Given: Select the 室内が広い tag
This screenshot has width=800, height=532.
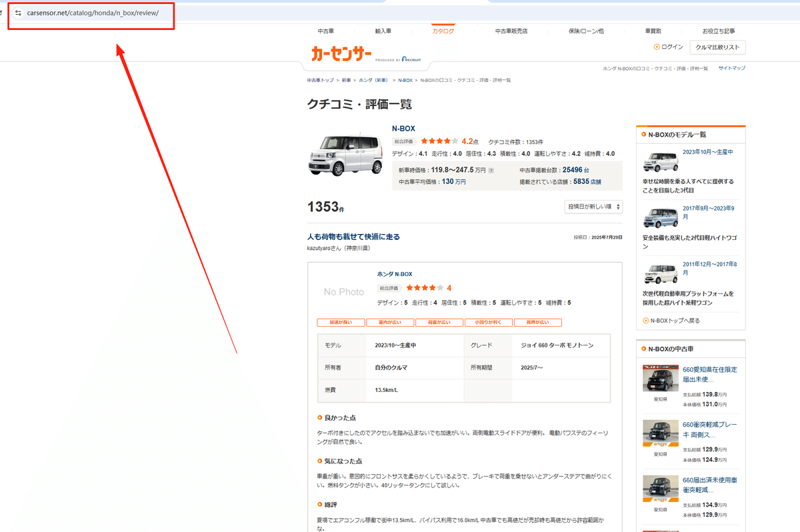Looking at the screenshot, I should tap(390, 323).
